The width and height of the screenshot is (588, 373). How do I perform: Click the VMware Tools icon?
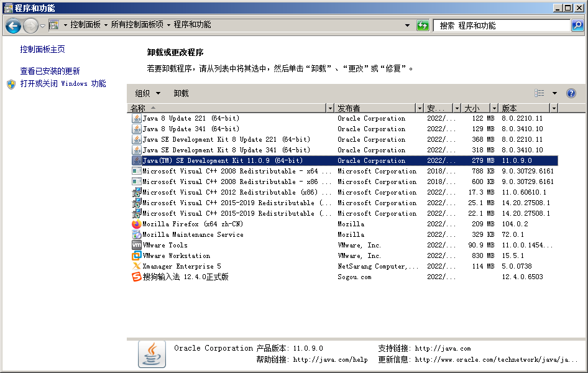pyautogui.click(x=137, y=245)
